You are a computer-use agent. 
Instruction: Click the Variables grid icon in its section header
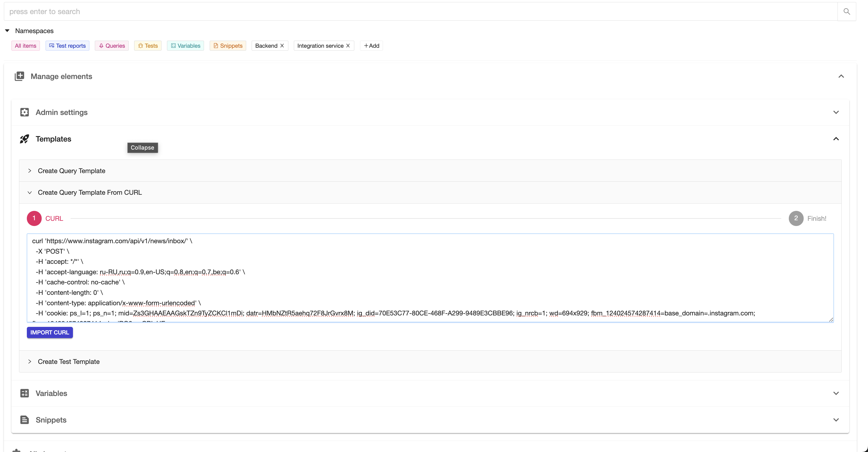pos(24,393)
